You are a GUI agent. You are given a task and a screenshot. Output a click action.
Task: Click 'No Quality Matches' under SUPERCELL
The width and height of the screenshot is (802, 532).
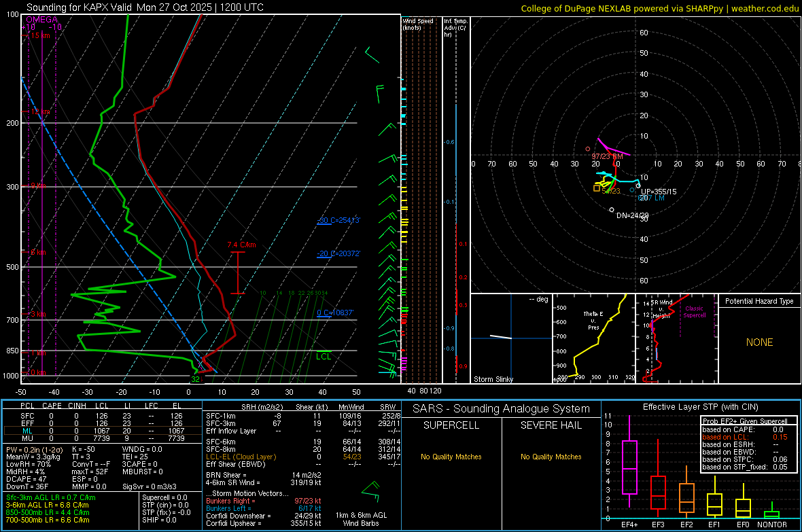pos(451,457)
